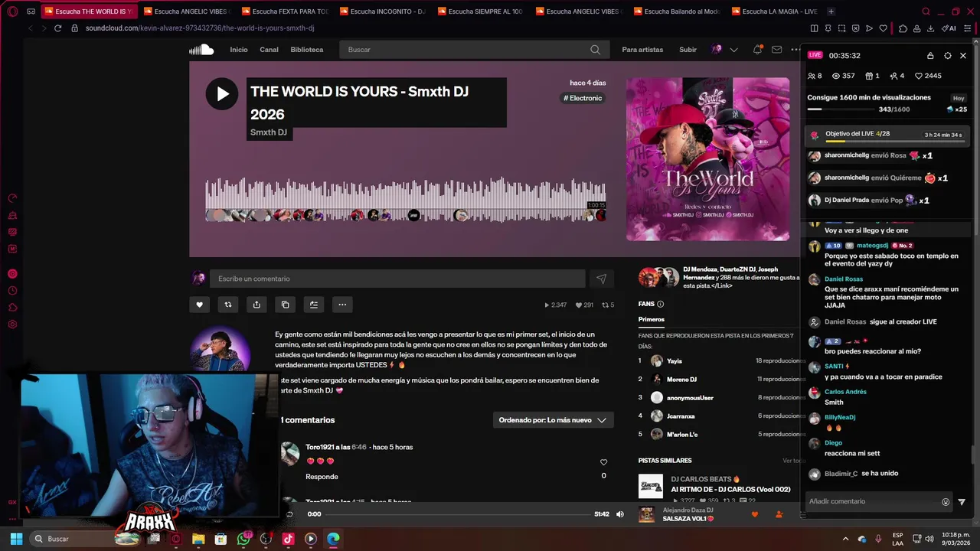Go to Inicio tab

pyautogui.click(x=239, y=50)
